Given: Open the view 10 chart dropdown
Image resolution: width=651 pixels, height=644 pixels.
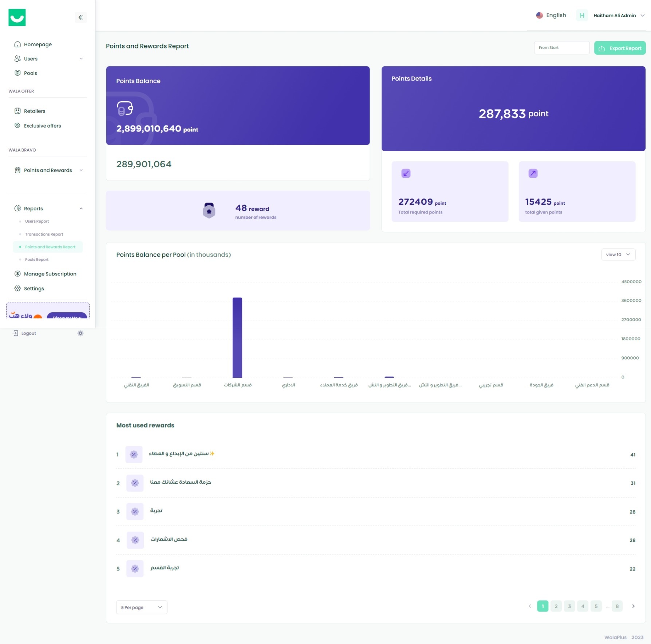Looking at the screenshot, I should coord(618,255).
